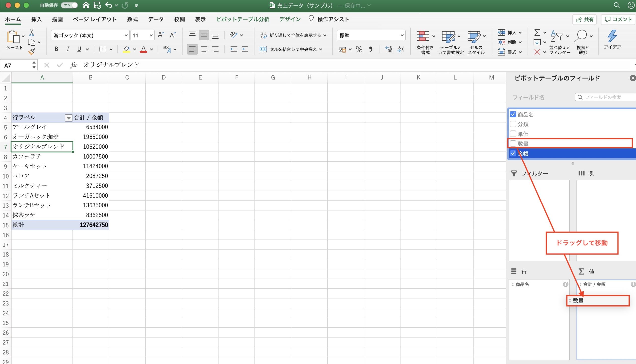Screen dimensions: 636x364
Task: Click the Cut scissors icon
Action: (32, 33)
